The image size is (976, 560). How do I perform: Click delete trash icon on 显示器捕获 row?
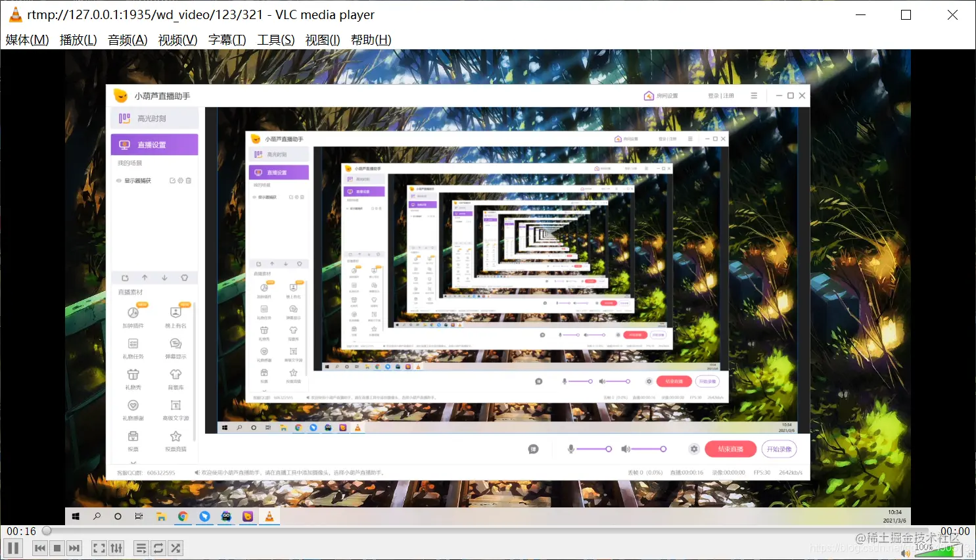(x=189, y=181)
